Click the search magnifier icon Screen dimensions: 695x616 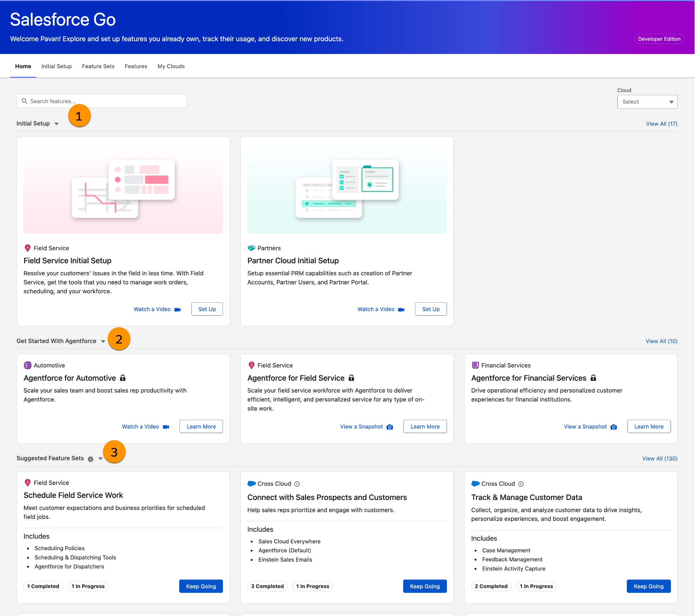tap(24, 101)
